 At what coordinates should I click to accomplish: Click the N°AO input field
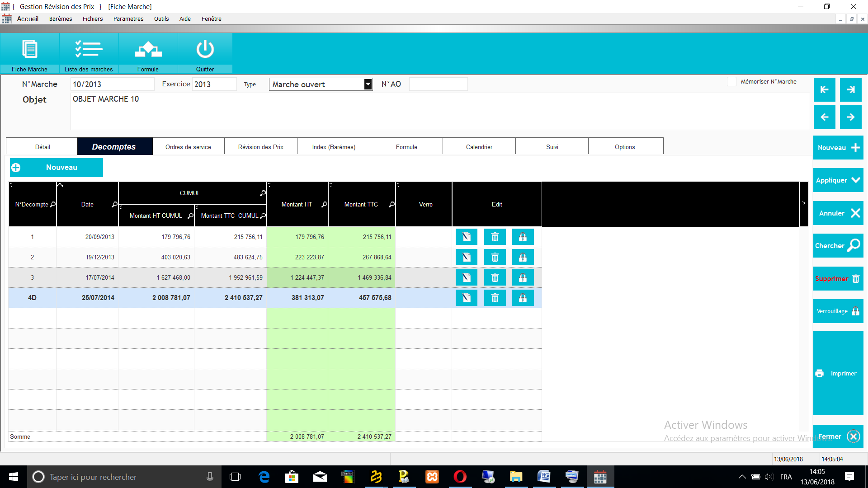point(438,84)
